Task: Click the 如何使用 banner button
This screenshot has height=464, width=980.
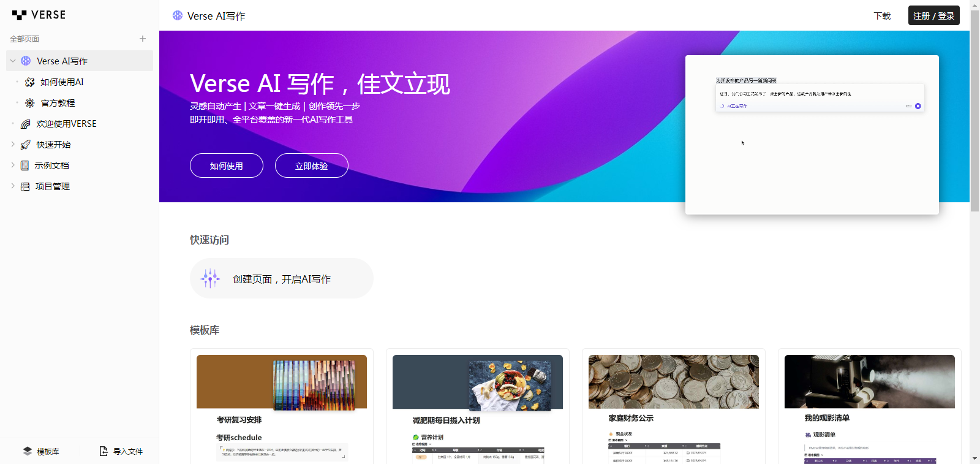Action: (x=227, y=165)
